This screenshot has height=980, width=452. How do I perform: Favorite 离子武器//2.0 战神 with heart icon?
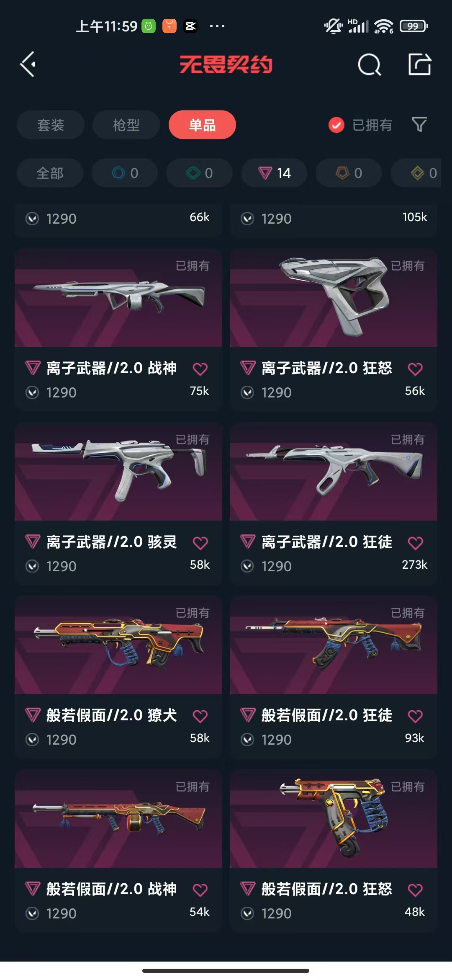coord(200,369)
